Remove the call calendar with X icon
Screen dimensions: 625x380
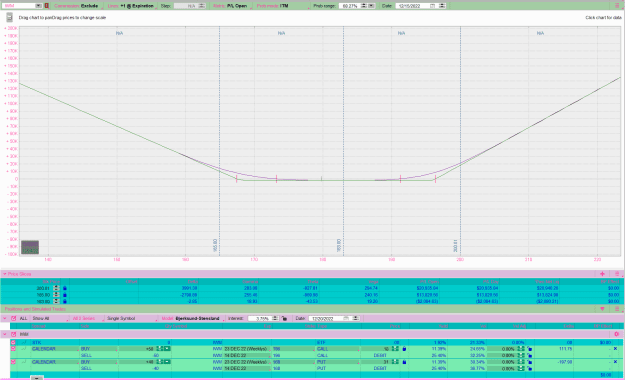(615, 349)
